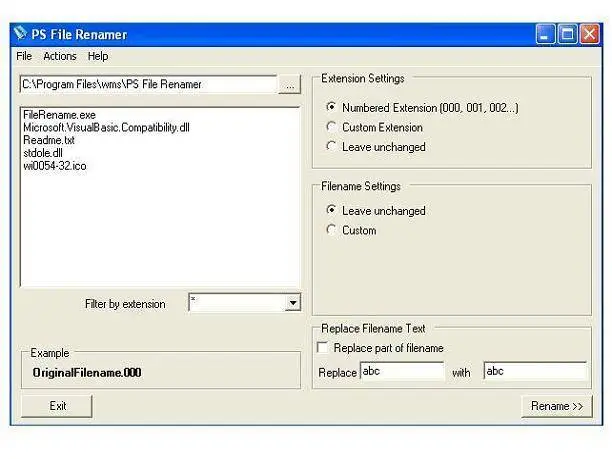This screenshot has height=459, width=612.
Task: Click the folder path input field
Action: click(148, 84)
